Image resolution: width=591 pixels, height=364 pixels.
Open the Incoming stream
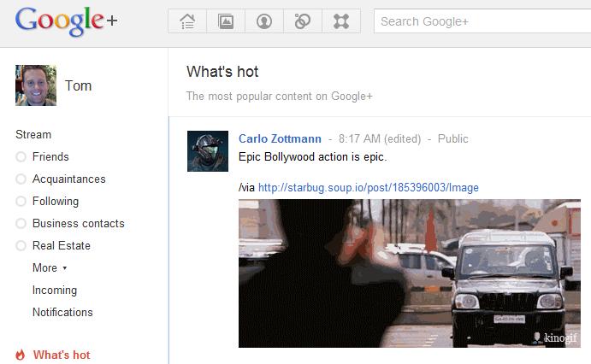pos(55,290)
